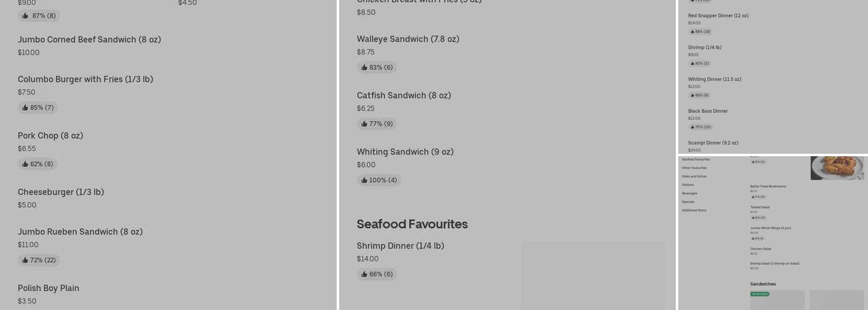The height and width of the screenshot is (310, 868).
Task: Click thumbs-up icon under Whiting Dinner
Action: click(x=692, y=95)
